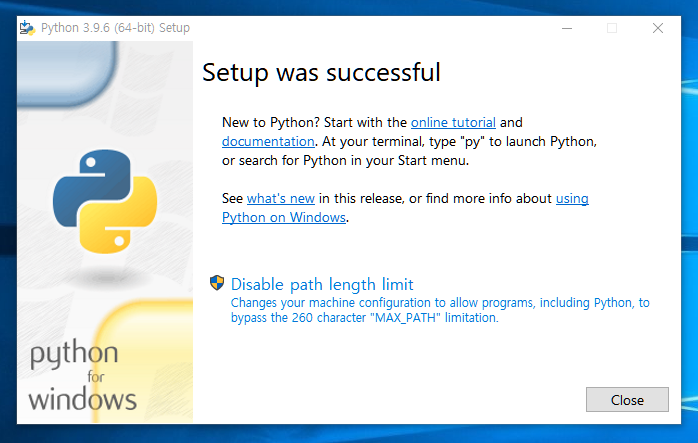The image size is (698, 443).
Task: Open the online tutorial link
Action: pos(453,122)
